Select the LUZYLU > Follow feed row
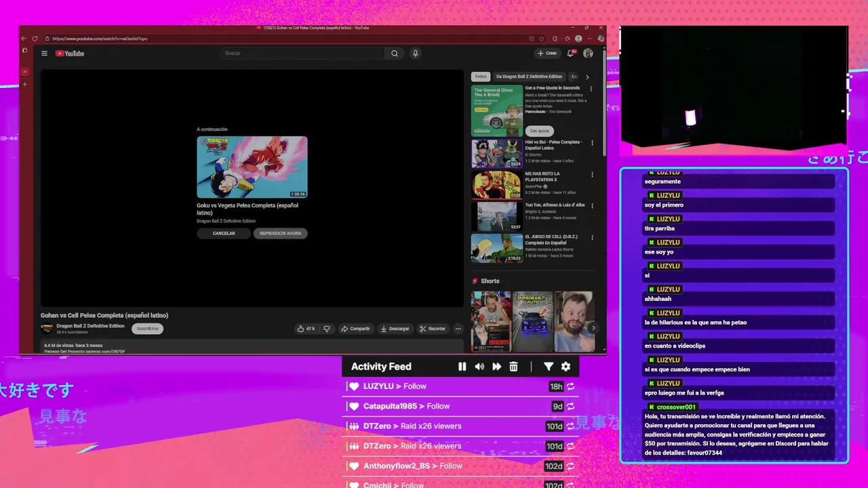 coord(460,386)
